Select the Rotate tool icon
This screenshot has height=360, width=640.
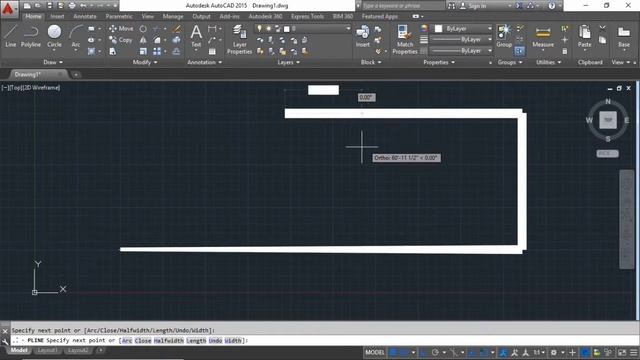[x=143, y=29]
